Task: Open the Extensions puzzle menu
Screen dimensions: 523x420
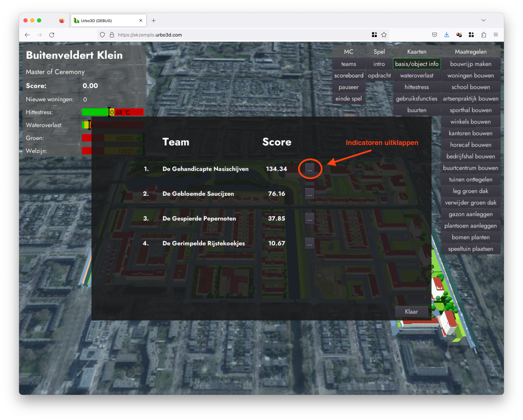Action: click(484, 35)
